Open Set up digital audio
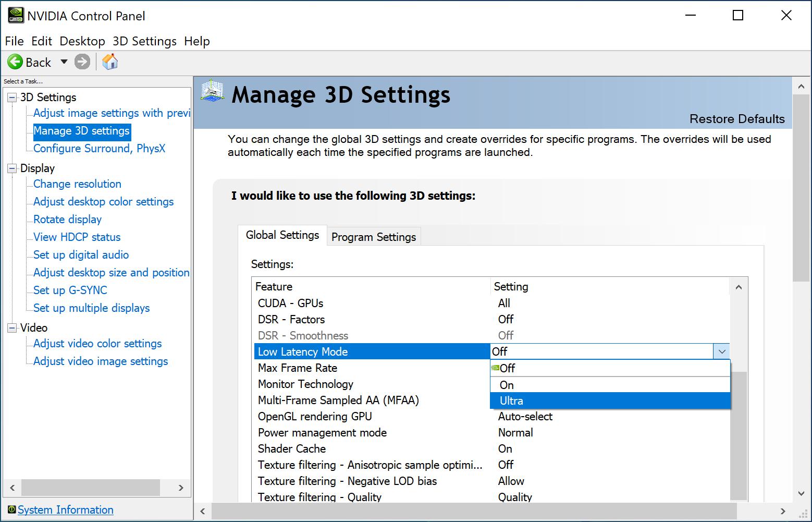Image resolution: width=812 pixels, height=522 pixels. coord(81,255)
